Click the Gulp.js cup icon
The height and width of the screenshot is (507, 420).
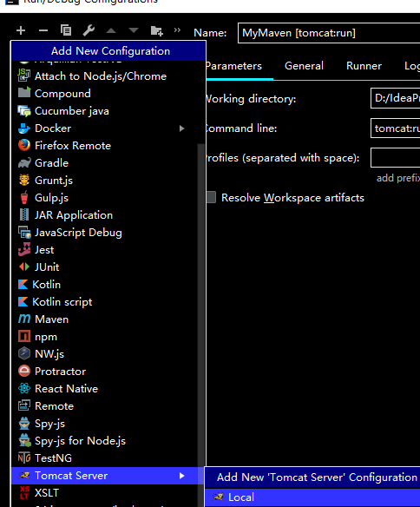pos(24,198)
